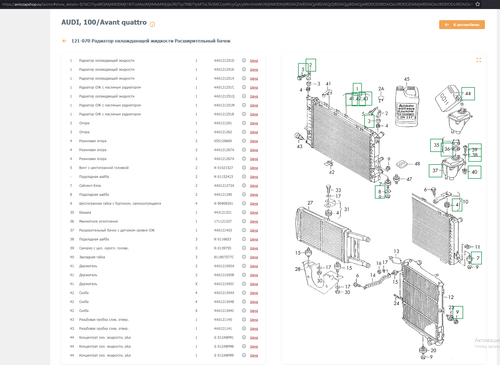Click the browser address bar URL
500x365 pixels.
tap(236, 4)
